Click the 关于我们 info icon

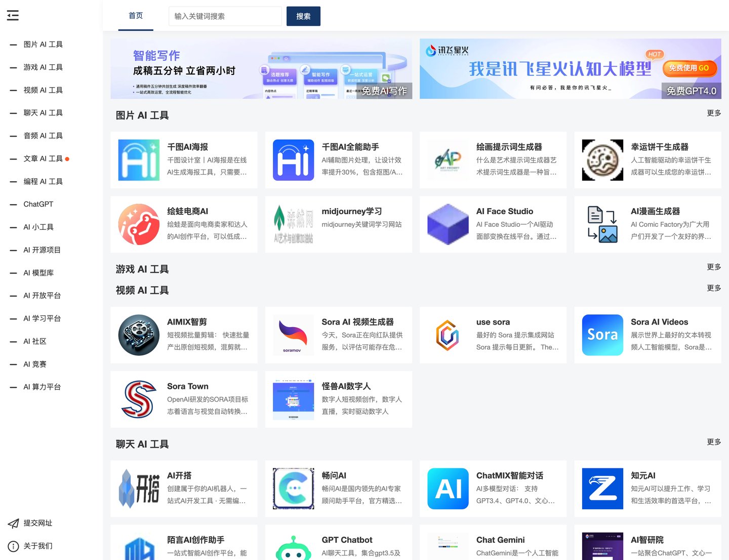[x=13, y=546]
